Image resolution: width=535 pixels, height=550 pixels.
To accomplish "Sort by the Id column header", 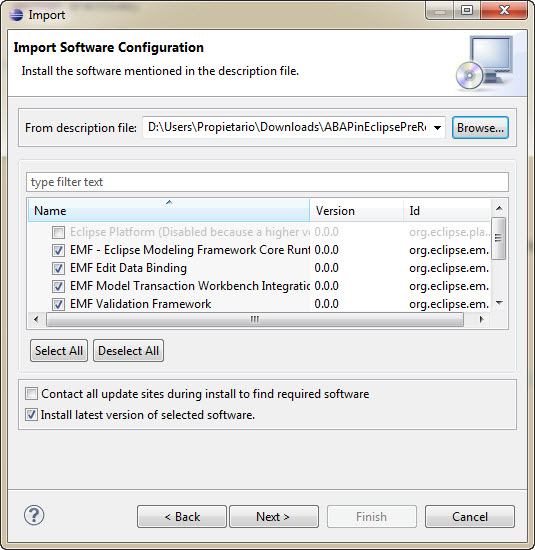I will [447, 210].
